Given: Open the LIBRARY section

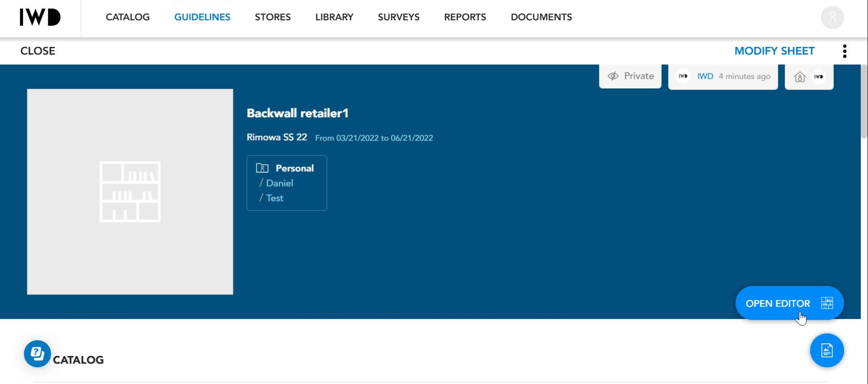Looking at the screenshot, I should tap(334, 17).
